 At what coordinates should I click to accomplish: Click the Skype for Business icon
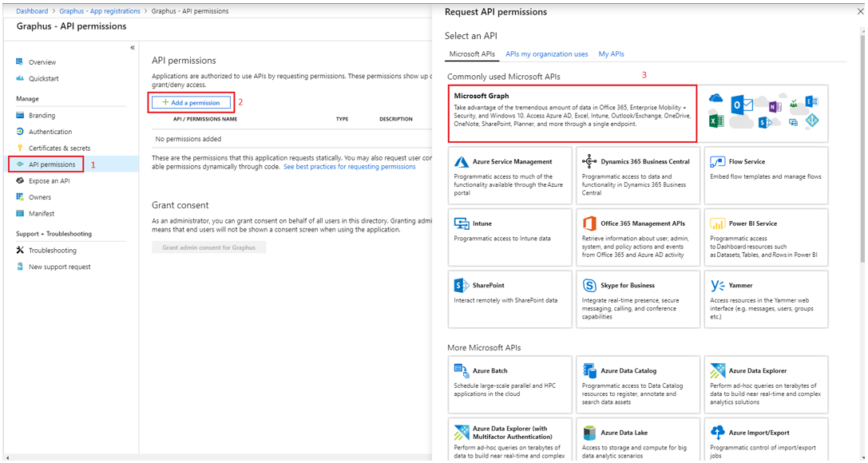pos(589,286)
